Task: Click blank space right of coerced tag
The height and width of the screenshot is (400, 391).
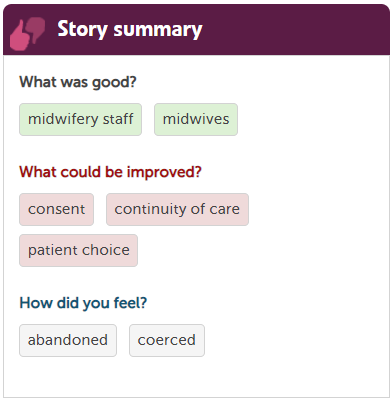Action: 295,340
